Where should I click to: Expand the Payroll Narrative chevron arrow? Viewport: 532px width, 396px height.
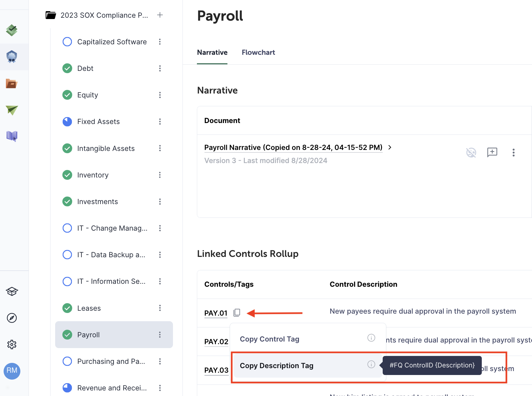[x=390, y=147]
